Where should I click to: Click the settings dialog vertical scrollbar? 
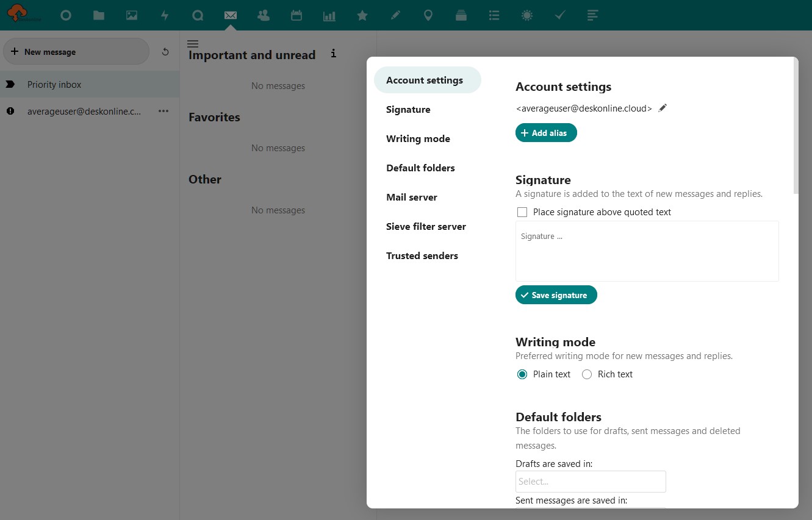795,126
